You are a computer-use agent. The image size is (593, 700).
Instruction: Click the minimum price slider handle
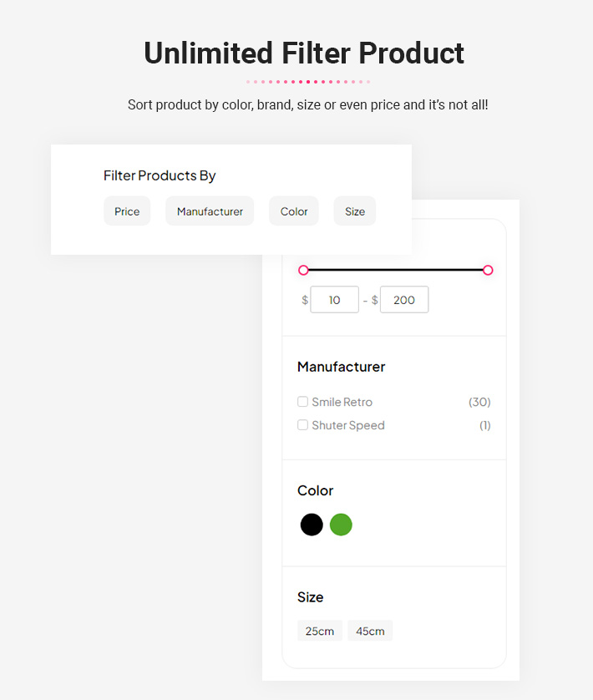(304, 270)
